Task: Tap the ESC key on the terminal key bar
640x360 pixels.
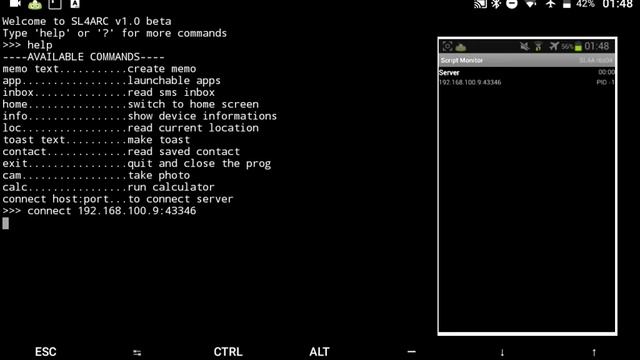Action: point(46,352)
